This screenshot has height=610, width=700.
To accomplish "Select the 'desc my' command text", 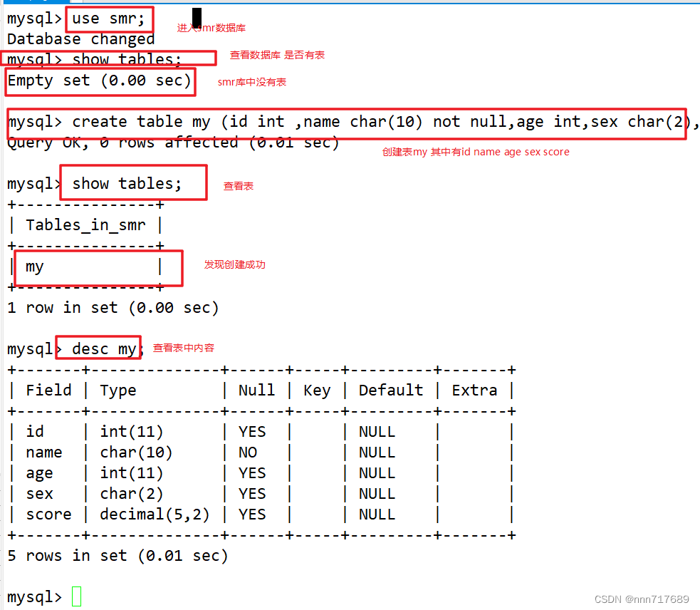I will (x=104, y=349).
